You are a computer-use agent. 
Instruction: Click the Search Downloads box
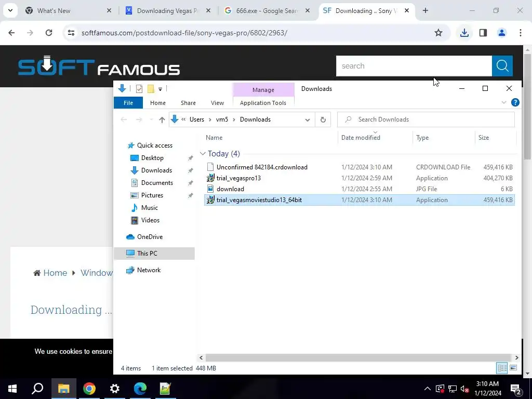point(426,119)
